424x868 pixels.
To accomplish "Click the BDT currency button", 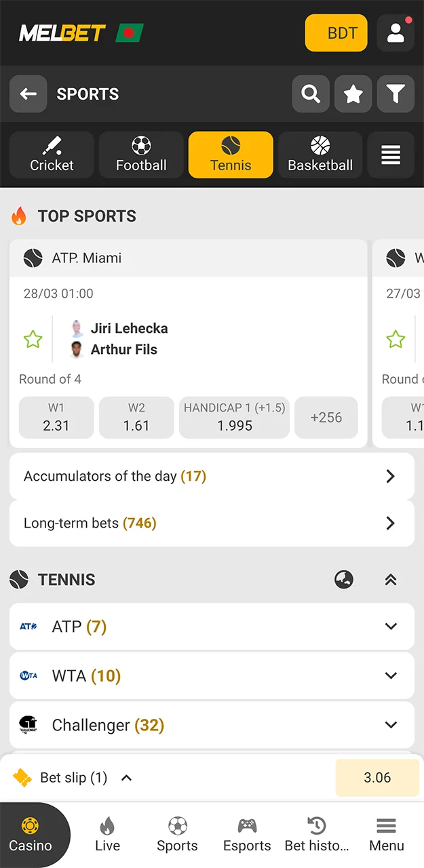I will (336, 33).
